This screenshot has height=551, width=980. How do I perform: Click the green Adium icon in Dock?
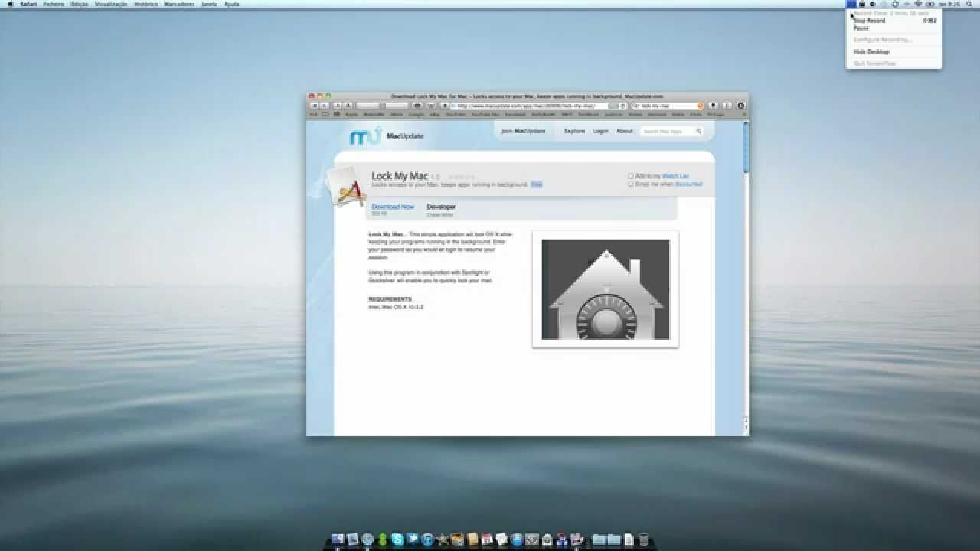click(383, 539)
